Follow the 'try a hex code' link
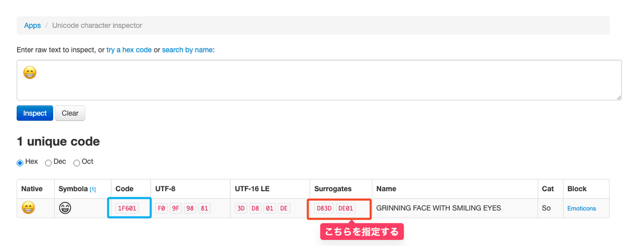Screen dimensions: 644x246 tap(129, 50)
